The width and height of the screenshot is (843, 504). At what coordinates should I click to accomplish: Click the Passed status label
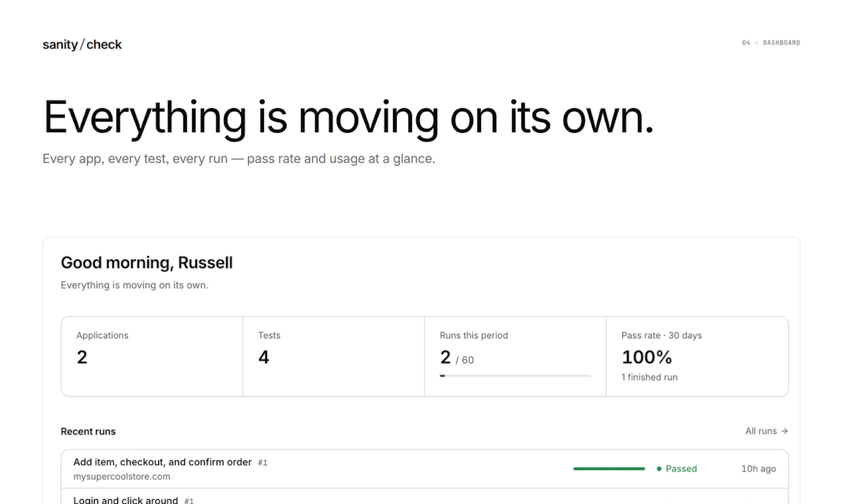pos(681,469)
